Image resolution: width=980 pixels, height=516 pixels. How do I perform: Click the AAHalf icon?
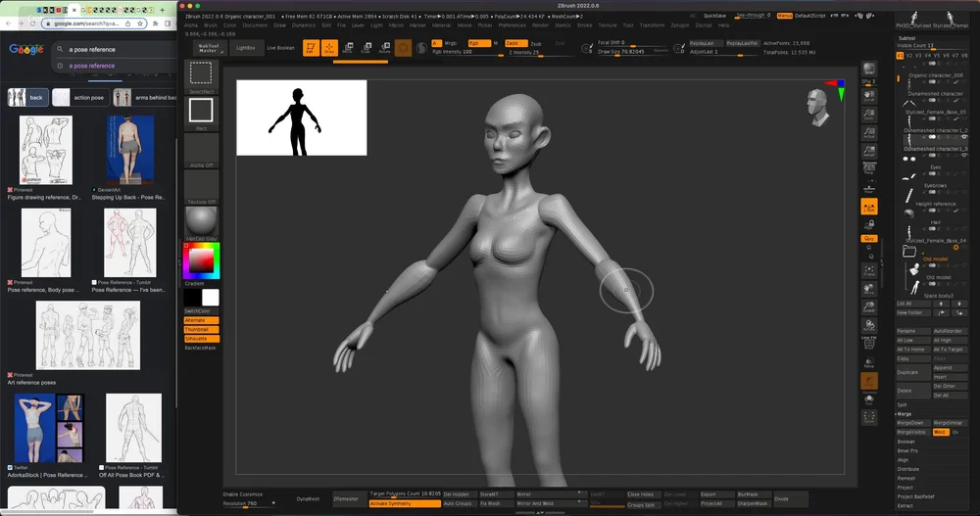coord(868,151)
